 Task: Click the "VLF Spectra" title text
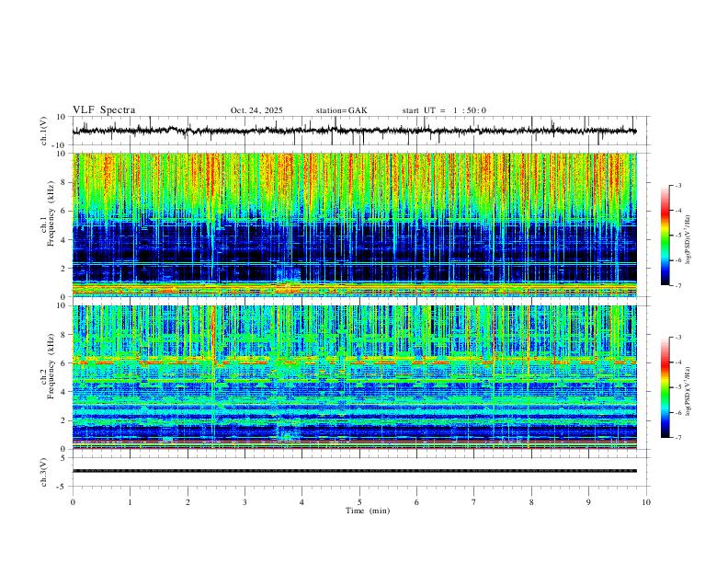tap(104, 110)
